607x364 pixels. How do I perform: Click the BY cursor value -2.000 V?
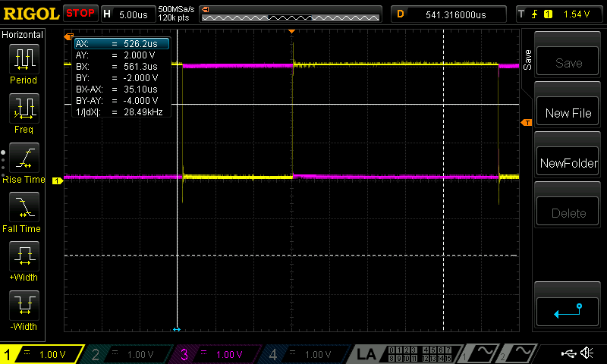(140, 78)
